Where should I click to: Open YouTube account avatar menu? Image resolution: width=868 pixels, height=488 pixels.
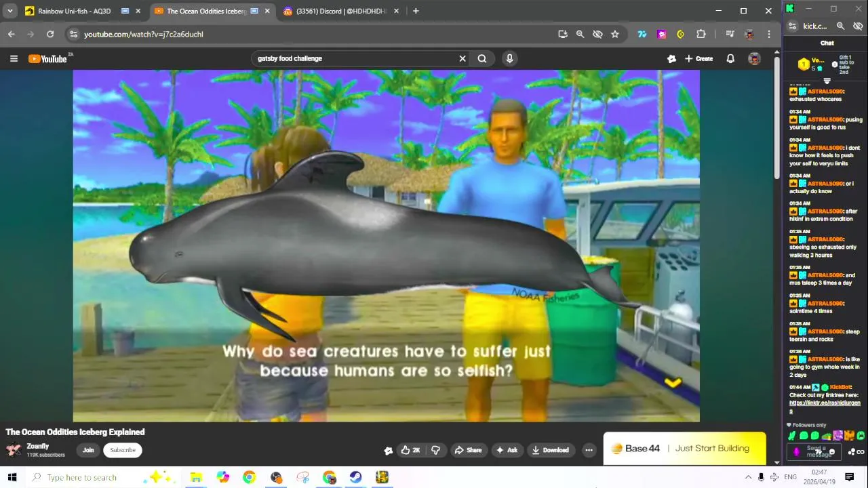[754, 59]
